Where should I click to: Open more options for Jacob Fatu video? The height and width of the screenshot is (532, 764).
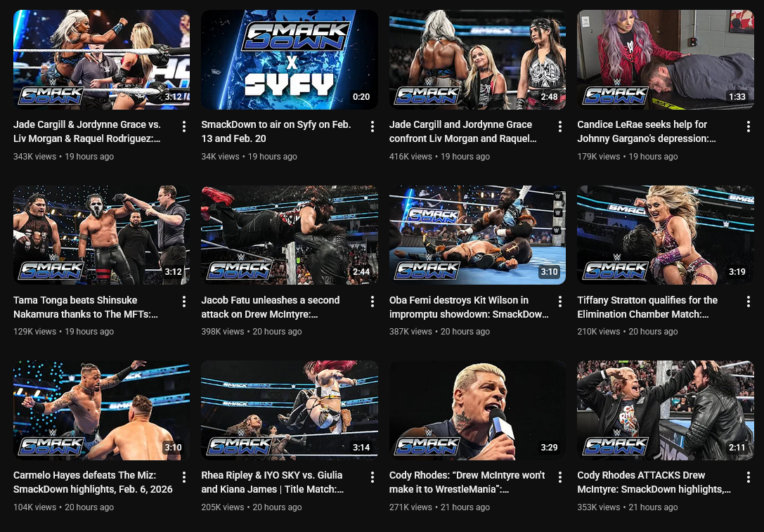pyautogui.click(x=372, y=301)
